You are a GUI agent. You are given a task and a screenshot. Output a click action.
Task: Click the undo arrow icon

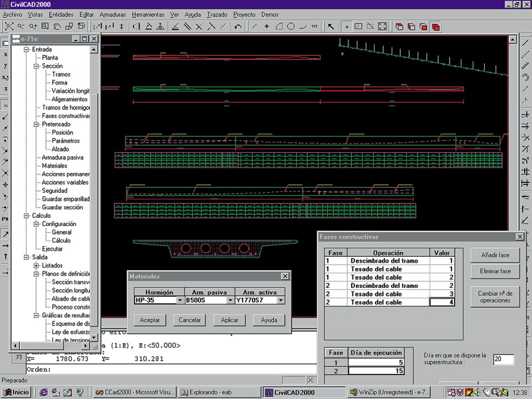pos(238,27)
